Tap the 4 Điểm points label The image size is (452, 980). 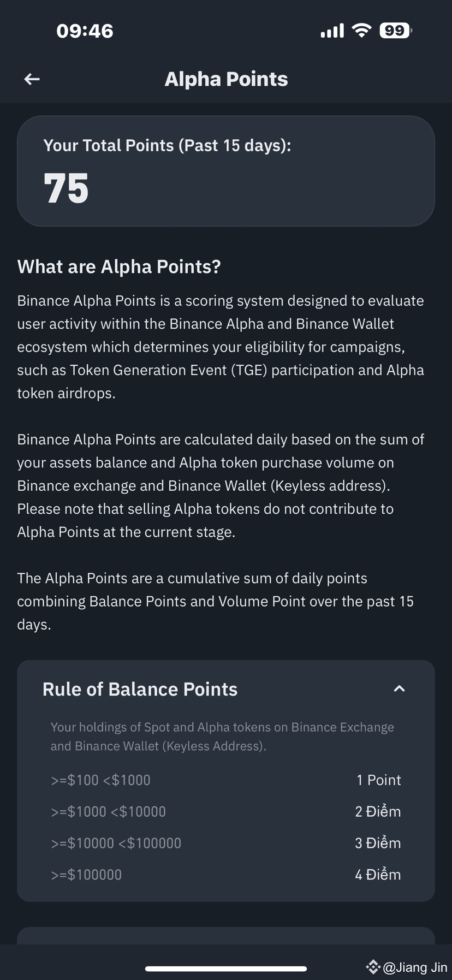[x=378, y=875]
